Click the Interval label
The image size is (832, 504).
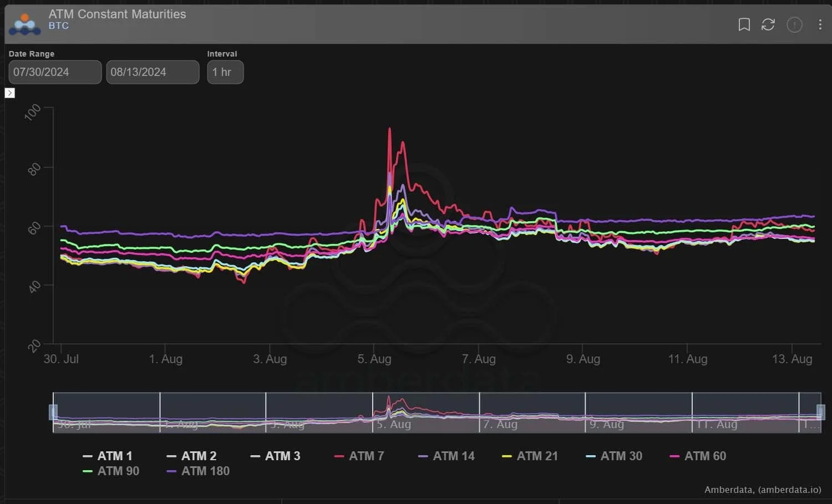[222, 54]
